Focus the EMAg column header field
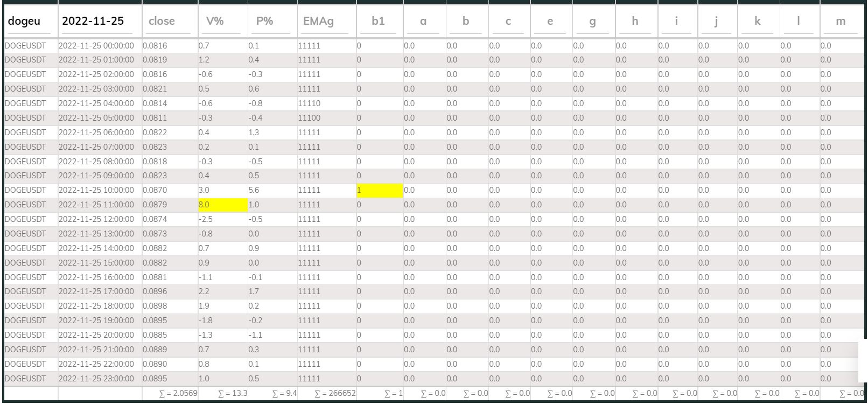 point(326,22)
